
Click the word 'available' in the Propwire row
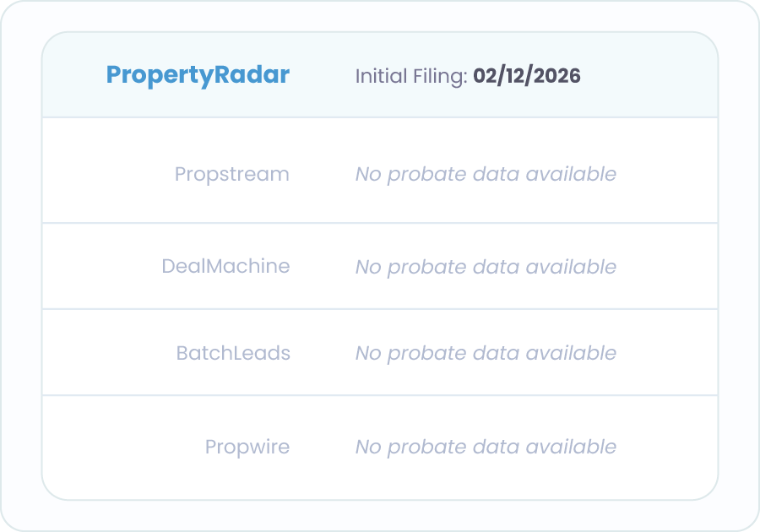point(571,447)
